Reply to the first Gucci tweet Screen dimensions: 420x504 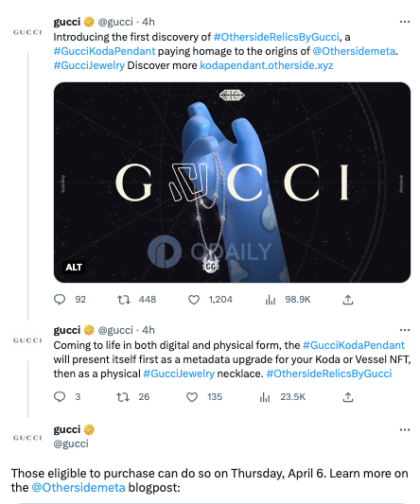tap(60, 300)
